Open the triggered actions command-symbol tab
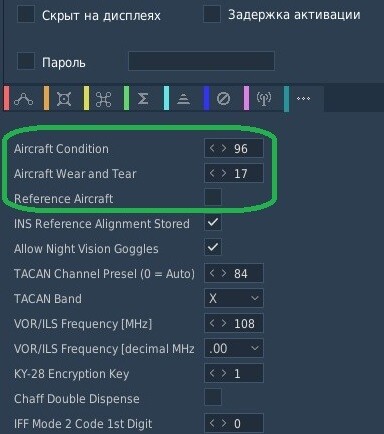 pos(104,99)
